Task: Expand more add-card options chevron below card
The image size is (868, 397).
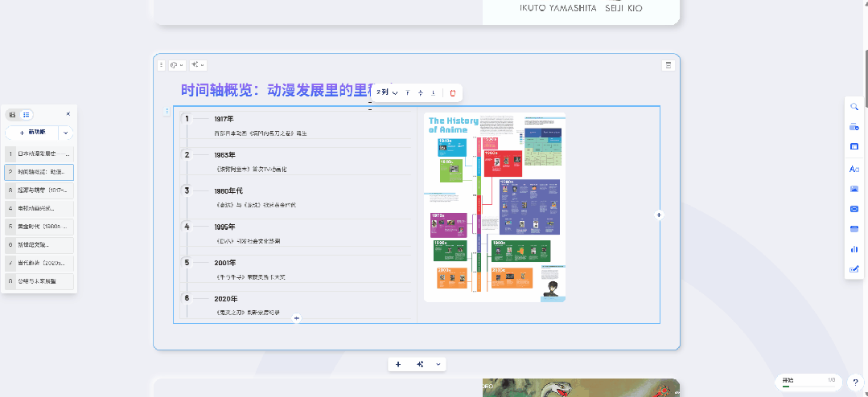Action: (x=438, y=364)
